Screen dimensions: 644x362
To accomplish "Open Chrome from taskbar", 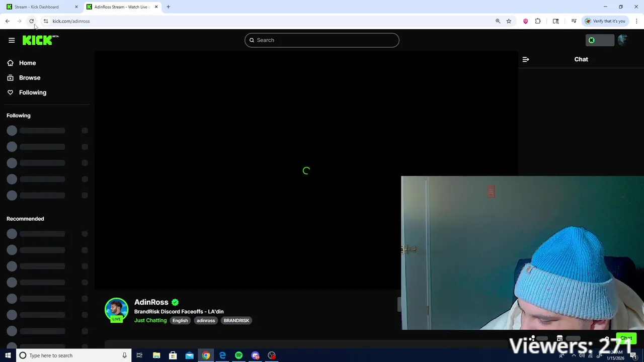I will click(x=206, y=355).
